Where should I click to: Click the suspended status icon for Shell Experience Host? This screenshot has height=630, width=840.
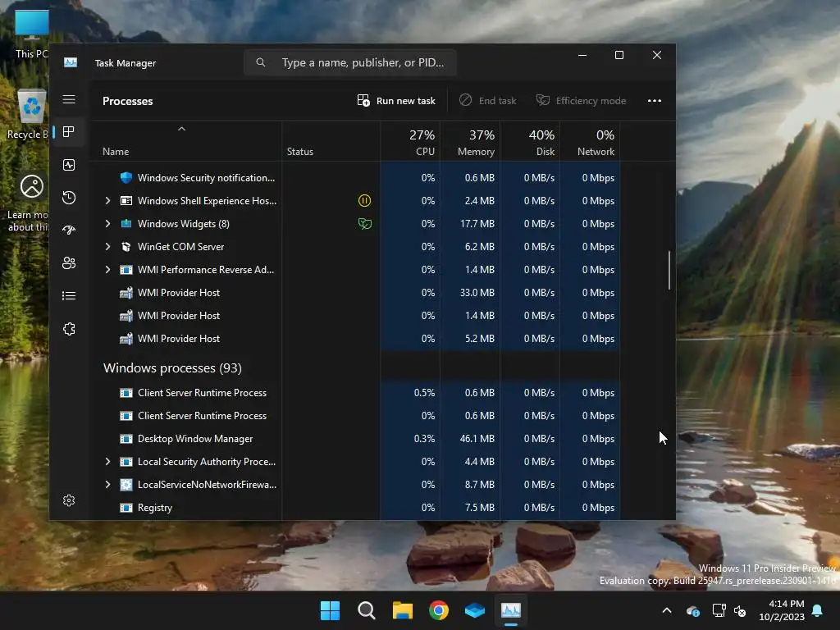(364, 201)
